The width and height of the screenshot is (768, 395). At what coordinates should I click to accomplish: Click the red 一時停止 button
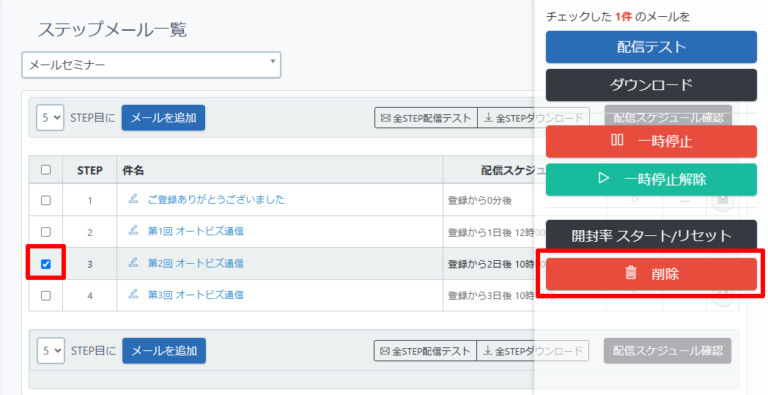pyautogui.click(x=651, y=141)
